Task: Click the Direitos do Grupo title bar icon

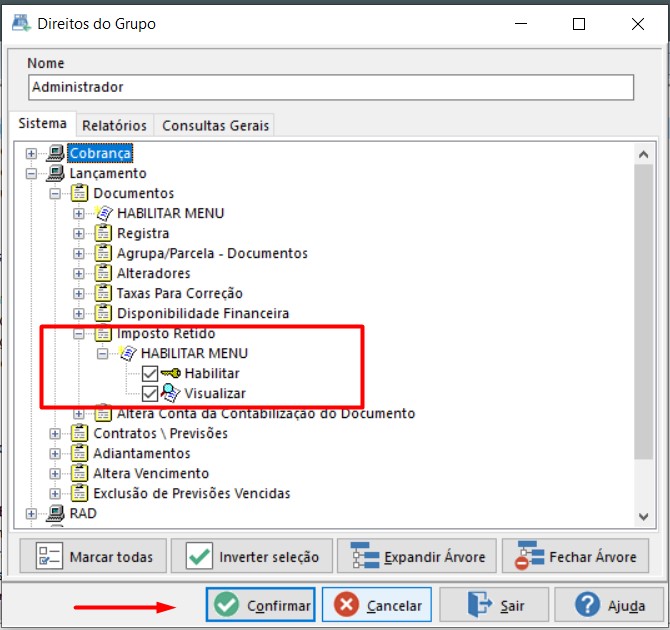Action: [x=21, y=23]
